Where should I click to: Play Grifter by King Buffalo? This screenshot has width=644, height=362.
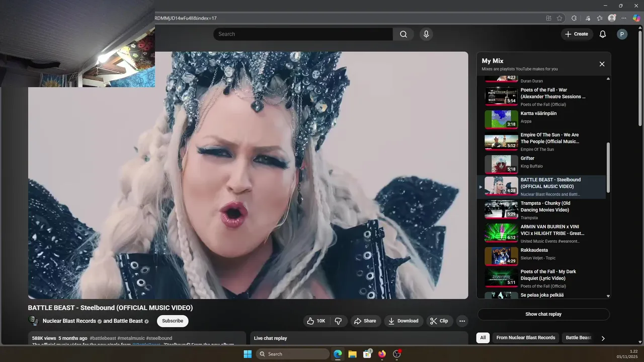click(541, 164)
